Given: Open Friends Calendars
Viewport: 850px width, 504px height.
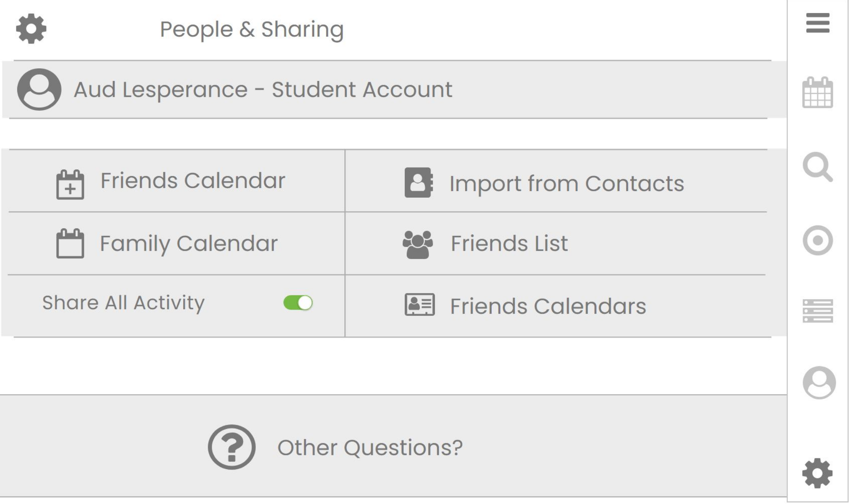Looking at the screenshot, I should (548, 306).
